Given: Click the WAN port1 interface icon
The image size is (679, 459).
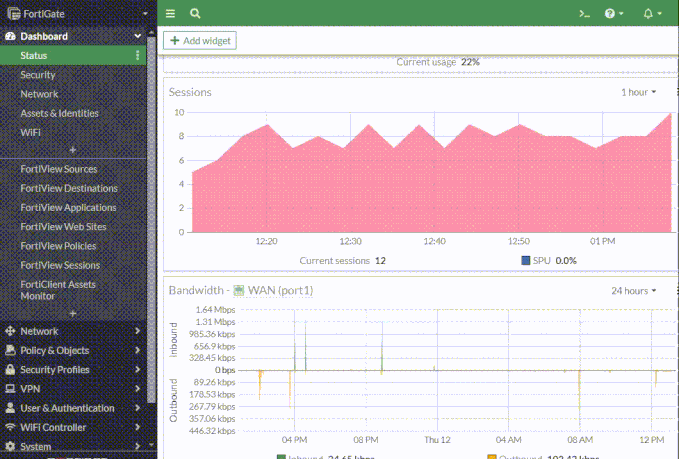Looking at the screenshot, I should coord(239,291).
